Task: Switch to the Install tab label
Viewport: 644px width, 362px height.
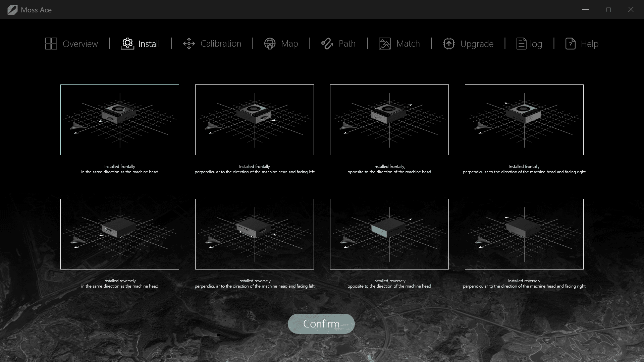Action: click(149, 44)
